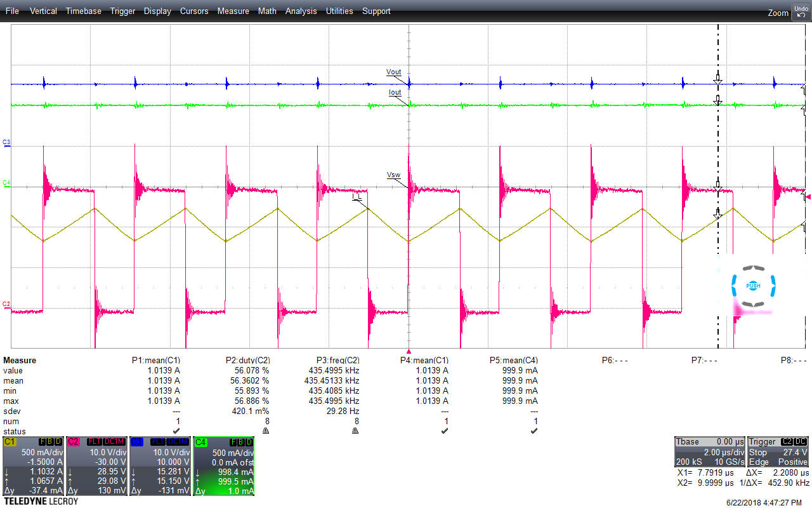Viewport: 812px width, 508px height.
Task: Click the DC coupling badge in Trigger box
Action: pos(802,441)
